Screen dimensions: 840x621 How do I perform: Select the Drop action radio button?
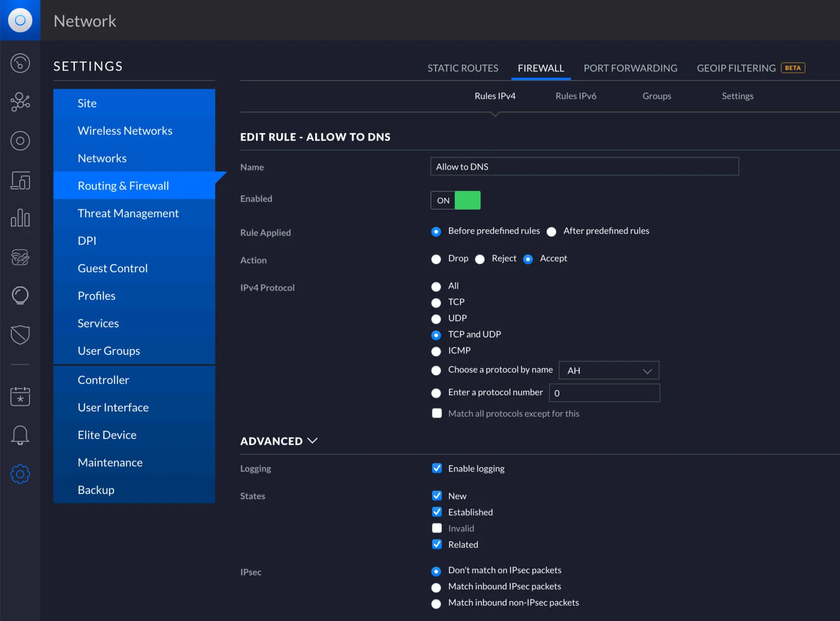tap(436, 259)
